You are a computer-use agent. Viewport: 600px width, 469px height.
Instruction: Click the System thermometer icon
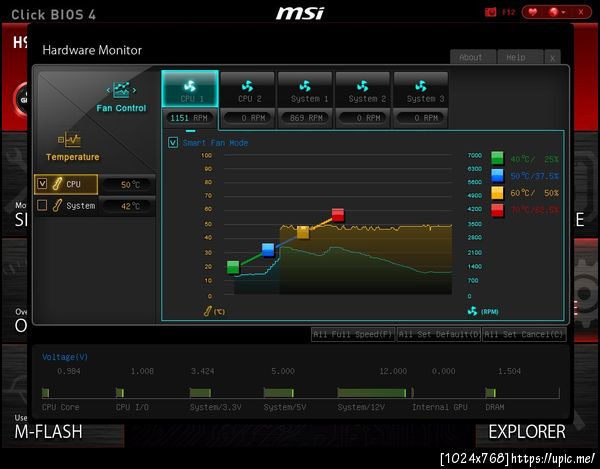pyautogui.click(x=57, y=205)
